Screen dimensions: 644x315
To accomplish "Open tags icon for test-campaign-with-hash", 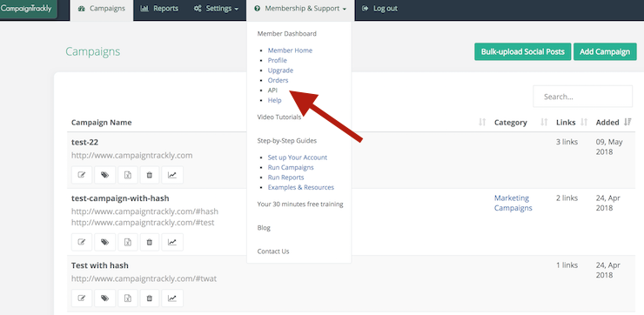I will (104, 242).
